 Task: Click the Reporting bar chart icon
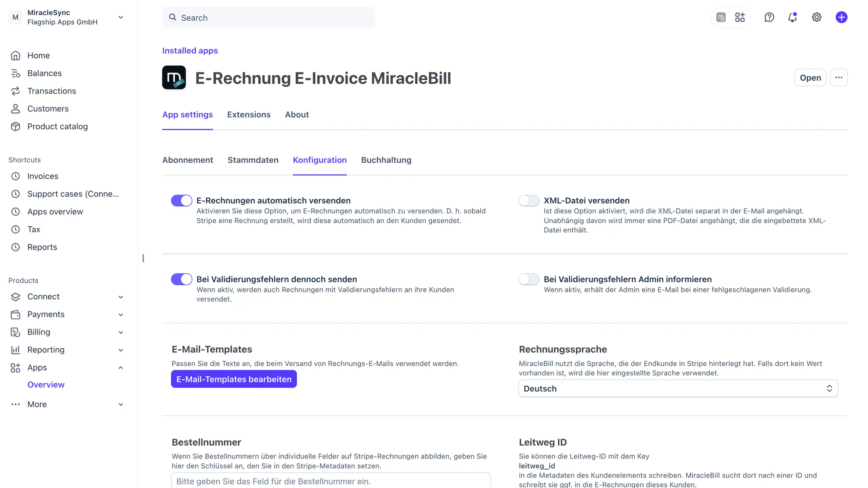15,350
